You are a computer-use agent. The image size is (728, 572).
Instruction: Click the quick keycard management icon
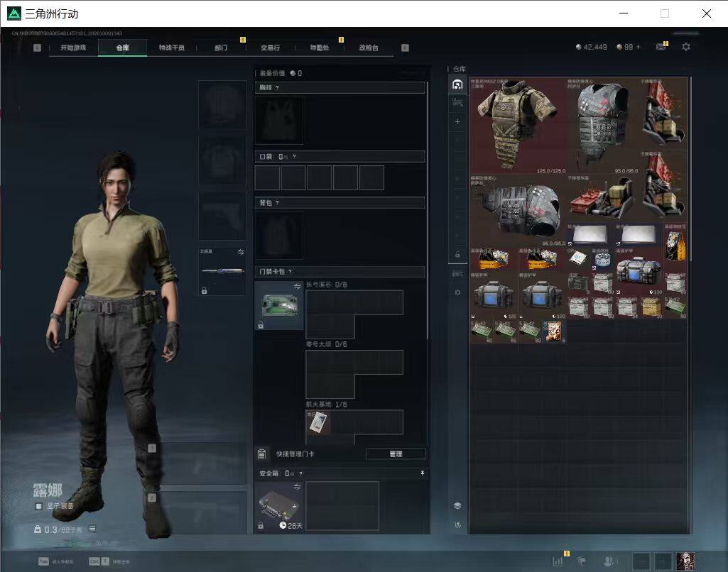click(262, 453)
